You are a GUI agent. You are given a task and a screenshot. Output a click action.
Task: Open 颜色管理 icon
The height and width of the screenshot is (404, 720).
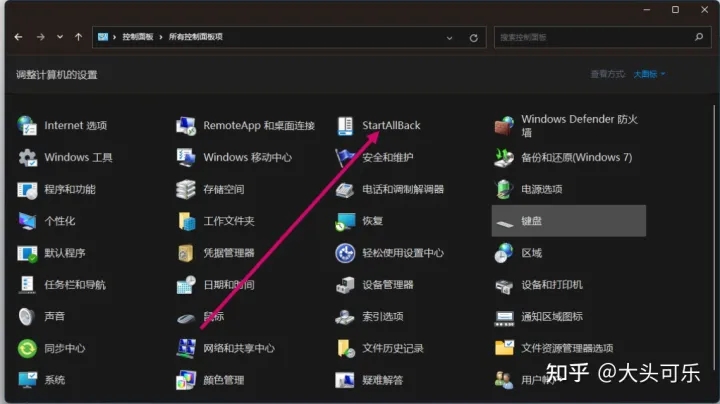point(186,380)
